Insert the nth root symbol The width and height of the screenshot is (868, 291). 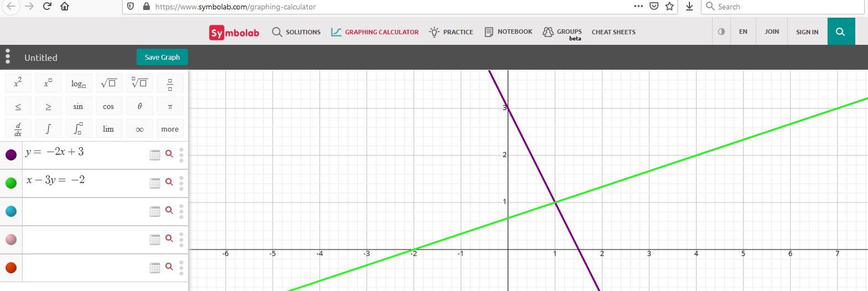(x=139, y=83)
